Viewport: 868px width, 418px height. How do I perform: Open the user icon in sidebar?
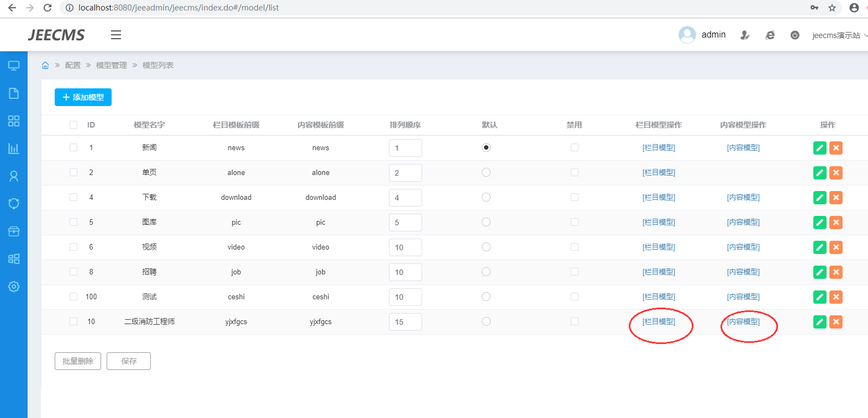[x=14, y=176]
